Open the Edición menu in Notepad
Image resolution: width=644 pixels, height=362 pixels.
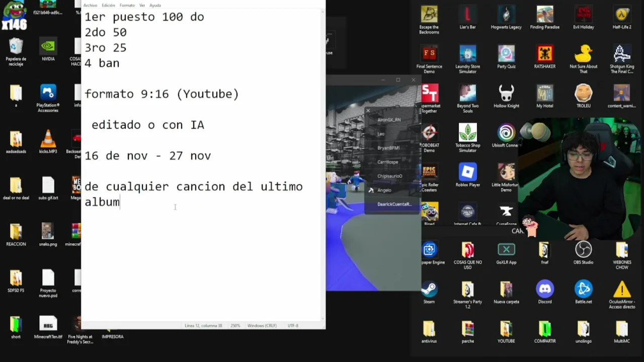coord(108,6)
